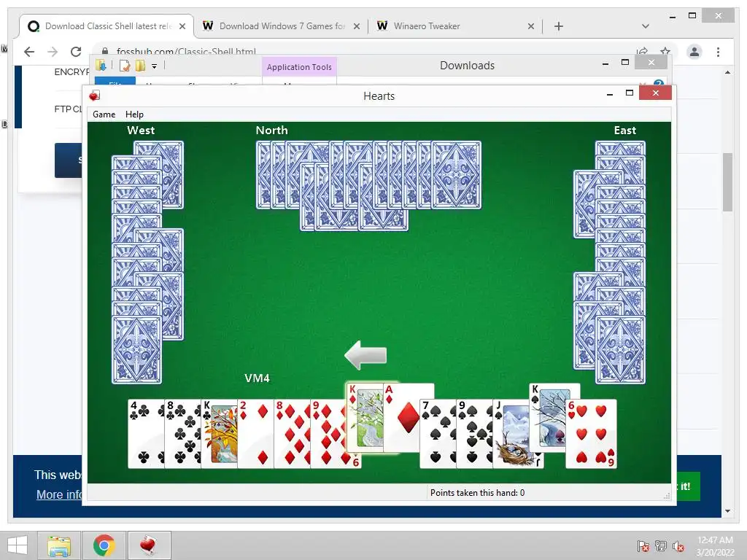Viewport: 747px width, 560px height.
Task: Open Chrome from the taskbar
Action: point(104,545)
